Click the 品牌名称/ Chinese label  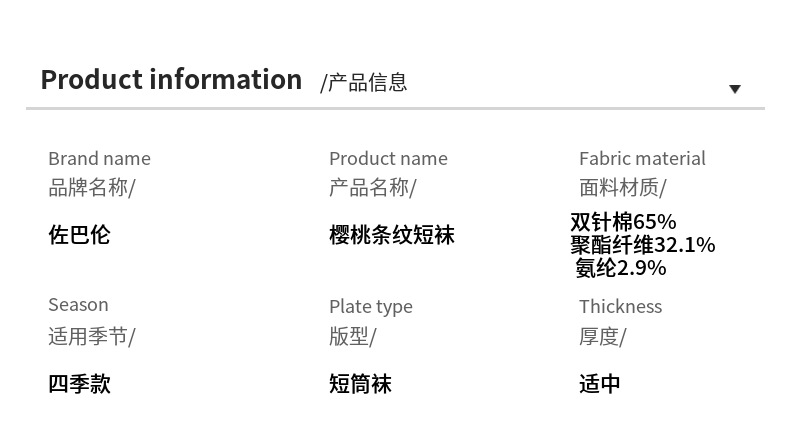click(x=91, y=187)
